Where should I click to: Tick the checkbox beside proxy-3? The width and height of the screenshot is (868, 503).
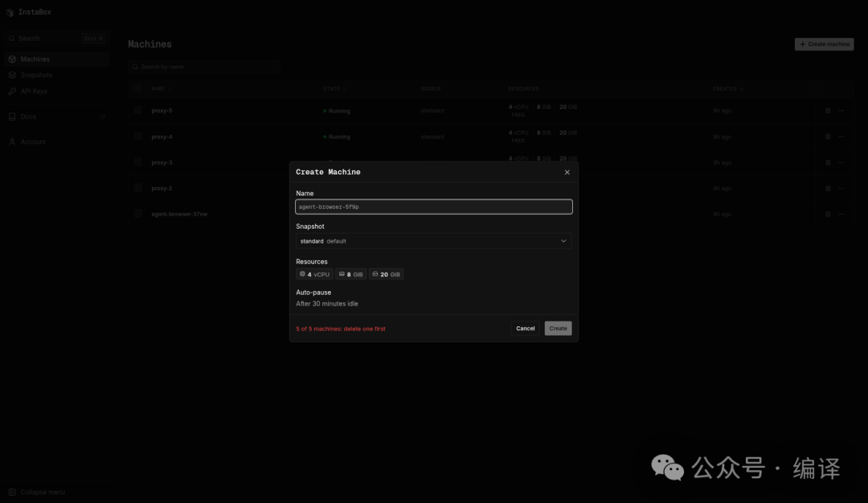[x=138, y=162]
